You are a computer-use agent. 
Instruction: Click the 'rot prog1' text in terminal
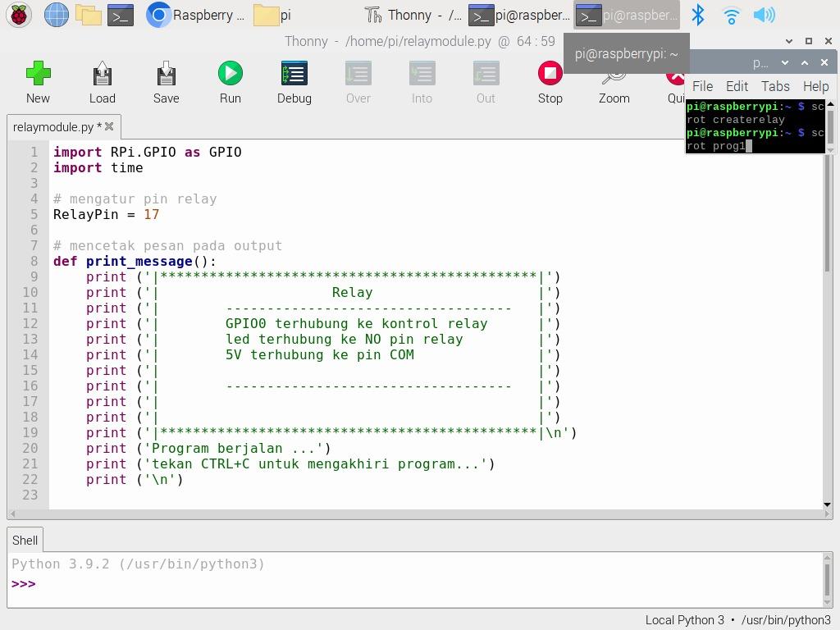click(x=715, y=146)
